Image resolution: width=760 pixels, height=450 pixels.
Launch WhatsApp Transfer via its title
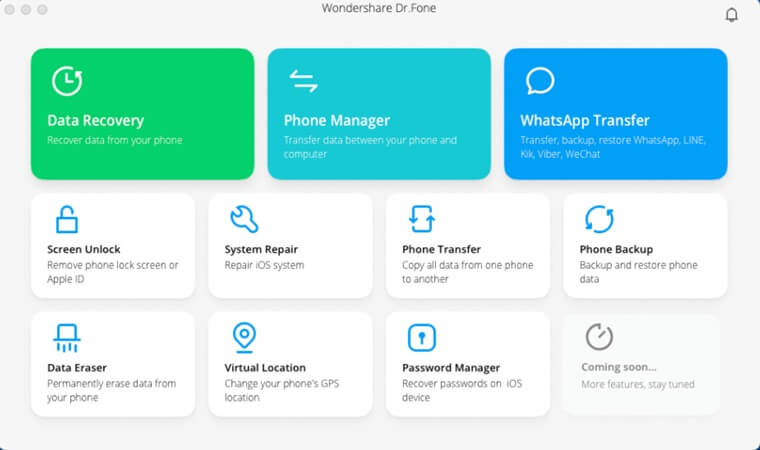click(x=585, y=120)
